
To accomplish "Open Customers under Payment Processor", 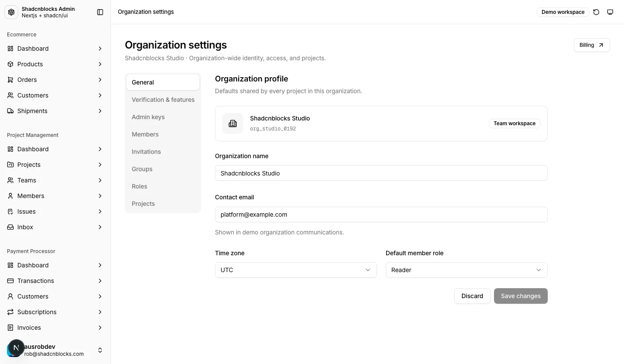I will 55,296.
